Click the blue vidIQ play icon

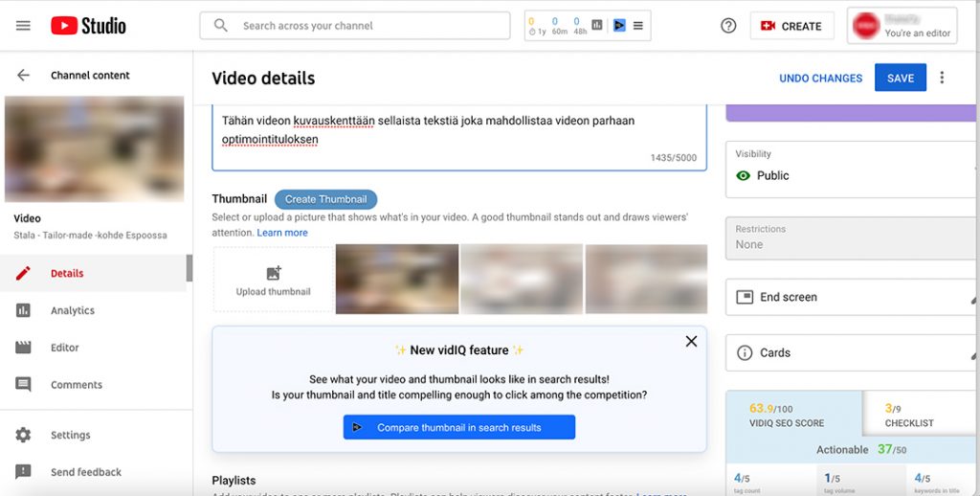pyautogui.click(x=619, y=25)
